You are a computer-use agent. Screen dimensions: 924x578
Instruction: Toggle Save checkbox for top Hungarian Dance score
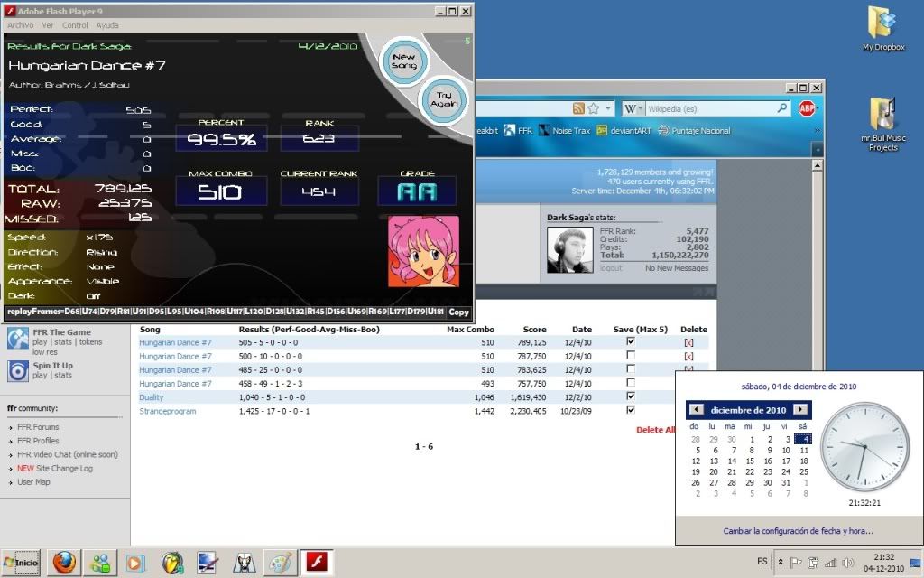click(x=630, y=342)
